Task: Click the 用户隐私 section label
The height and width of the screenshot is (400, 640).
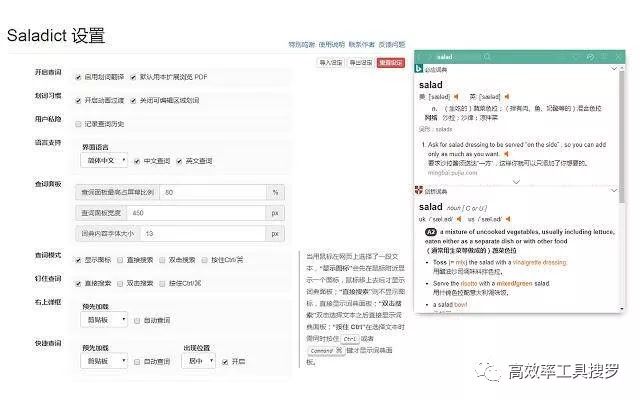Action: pos(48,119)
